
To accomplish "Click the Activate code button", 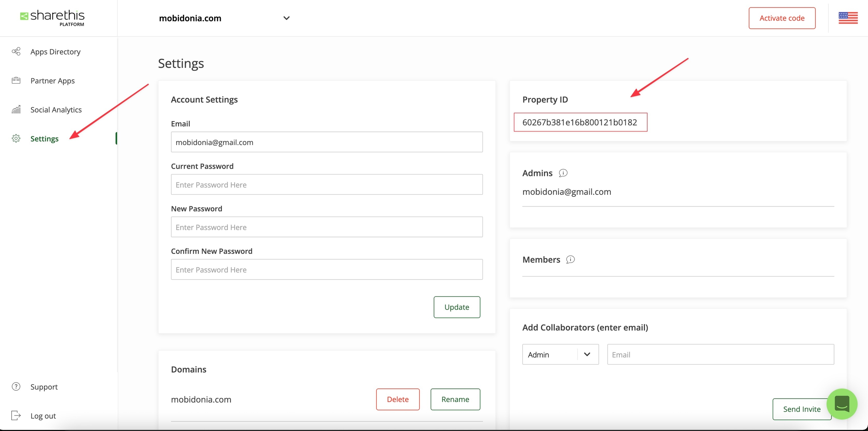I will point(782,18).
